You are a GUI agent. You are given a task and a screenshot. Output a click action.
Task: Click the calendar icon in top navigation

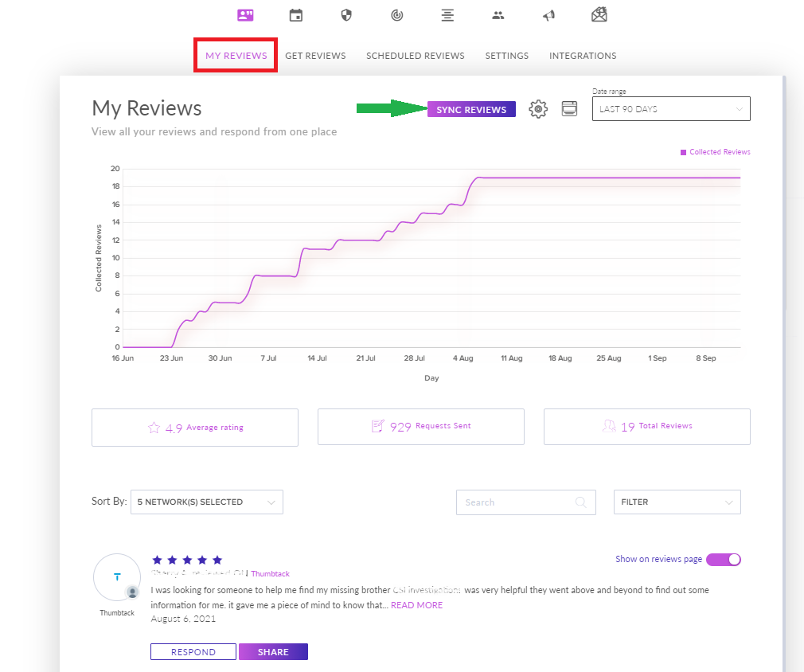(x=295, y=14)
